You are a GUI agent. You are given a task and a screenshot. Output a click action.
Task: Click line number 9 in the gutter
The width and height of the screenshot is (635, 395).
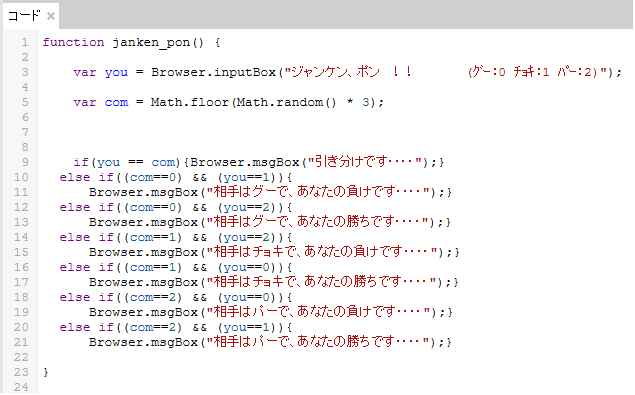(25, 162)
